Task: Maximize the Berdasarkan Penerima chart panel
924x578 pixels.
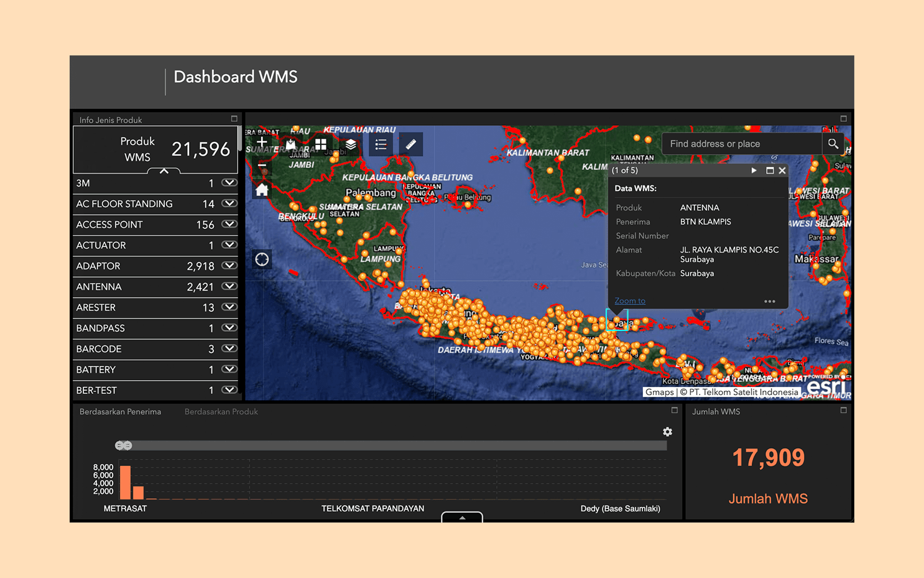Action: [x=675, y=411]
